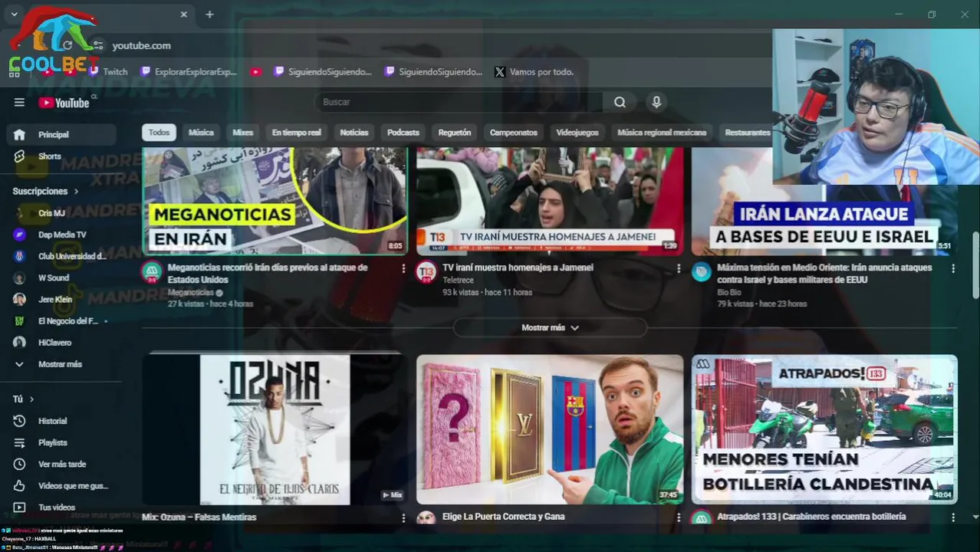The height and width of the screenshot is (552, 980).
Task: Open Ver más tarde list
Action: pos(61,464)
